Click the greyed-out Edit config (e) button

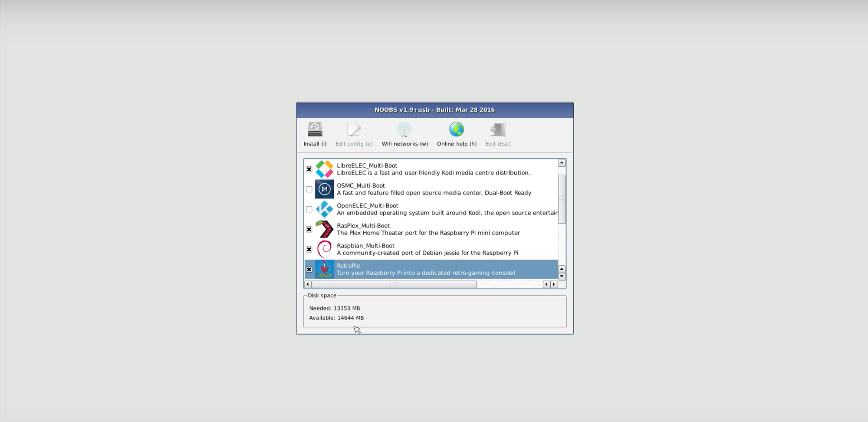[x=354, y=134]
